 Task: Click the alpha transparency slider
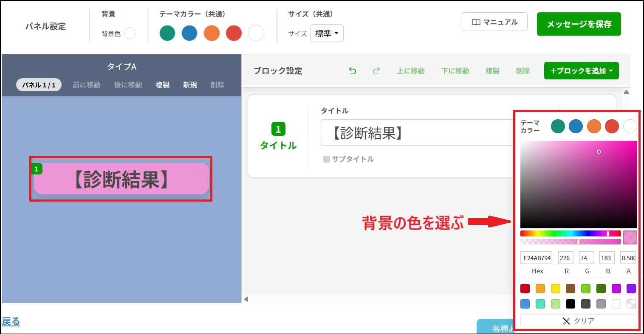[571, 241]
